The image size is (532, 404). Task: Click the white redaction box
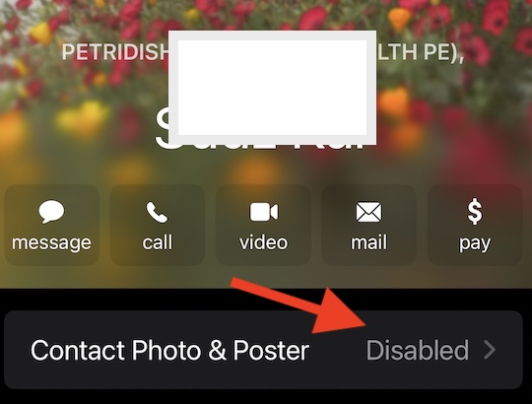pos(272,88)
